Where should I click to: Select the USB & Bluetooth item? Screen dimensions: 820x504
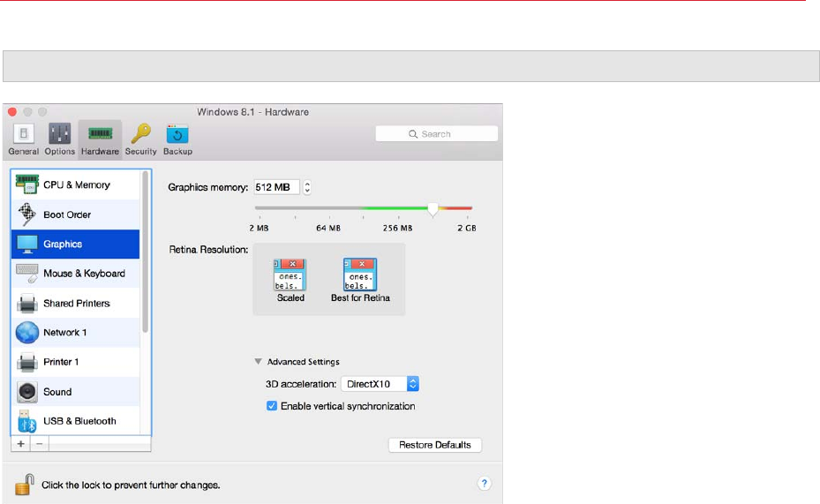tap(75, 421)
